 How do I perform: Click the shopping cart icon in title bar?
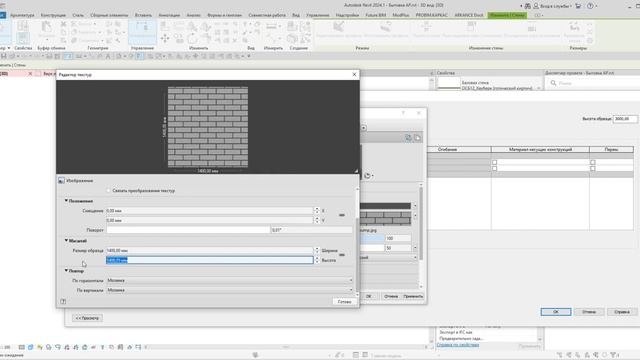tap(578, 6)
